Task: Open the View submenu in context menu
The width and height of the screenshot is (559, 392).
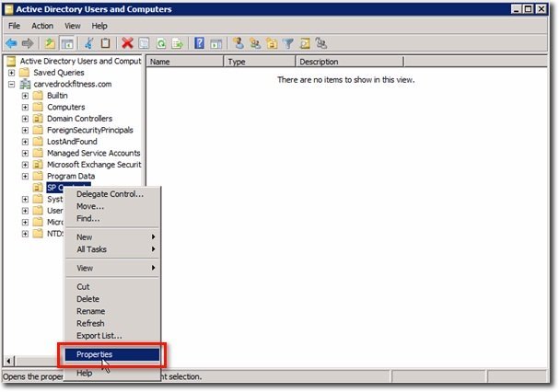Action: tap(112, 268)
